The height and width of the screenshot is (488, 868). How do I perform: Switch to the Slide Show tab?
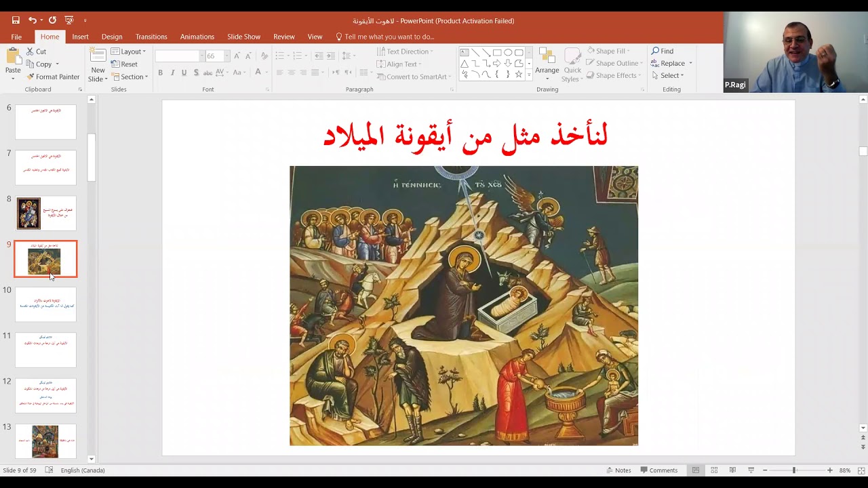243,37
